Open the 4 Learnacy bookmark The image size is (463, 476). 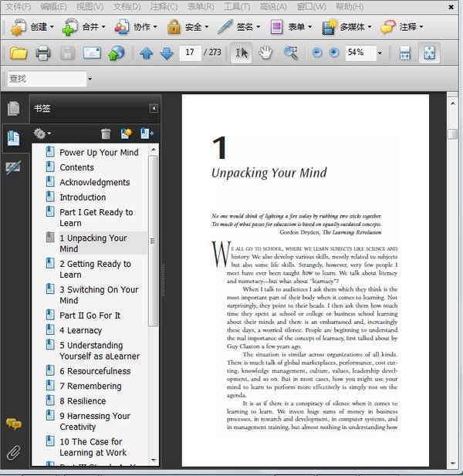point(80,330)
